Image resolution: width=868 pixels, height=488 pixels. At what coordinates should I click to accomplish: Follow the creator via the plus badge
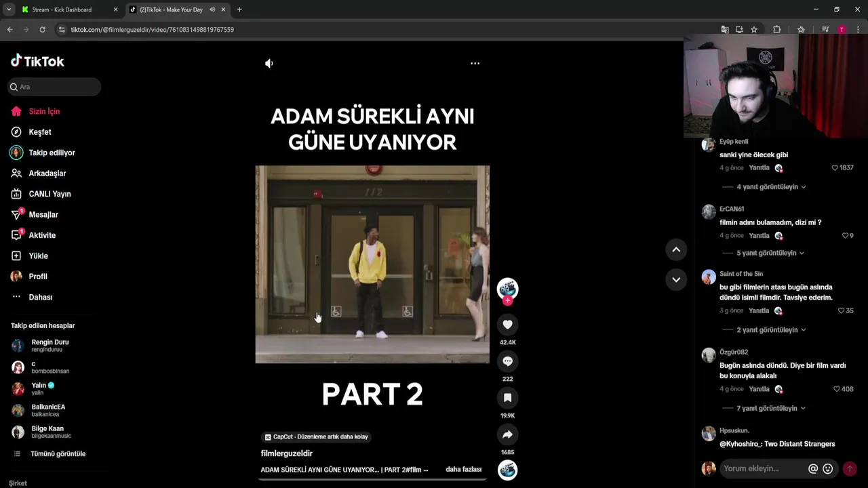(x=507, y=300)
